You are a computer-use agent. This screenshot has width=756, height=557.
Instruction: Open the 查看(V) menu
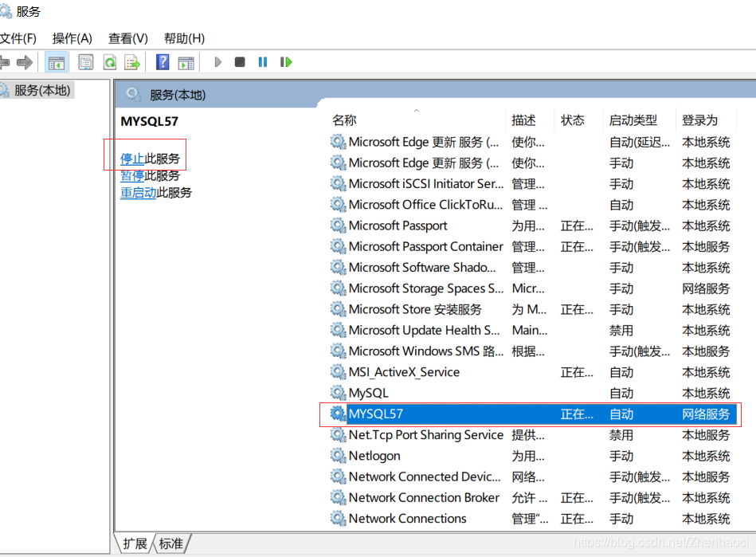pyautogui.click(x=127, y=37)
